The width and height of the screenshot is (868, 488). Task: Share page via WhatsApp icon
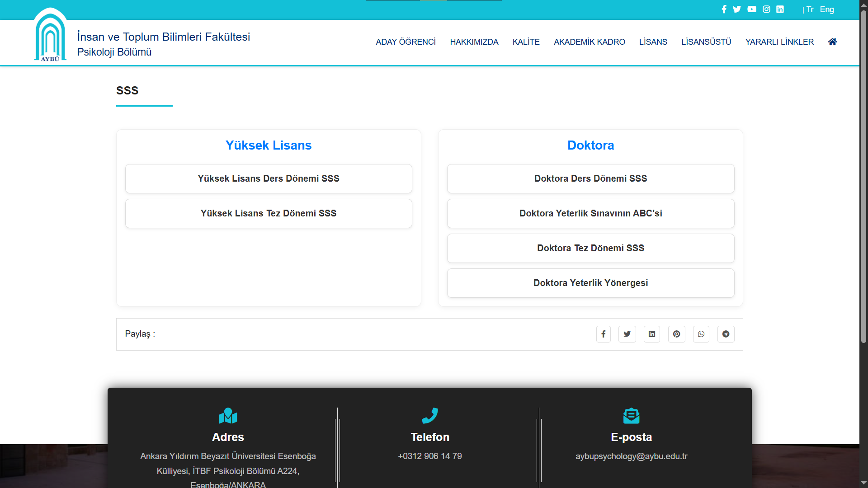pyautogui.click(x=701, y=334)
